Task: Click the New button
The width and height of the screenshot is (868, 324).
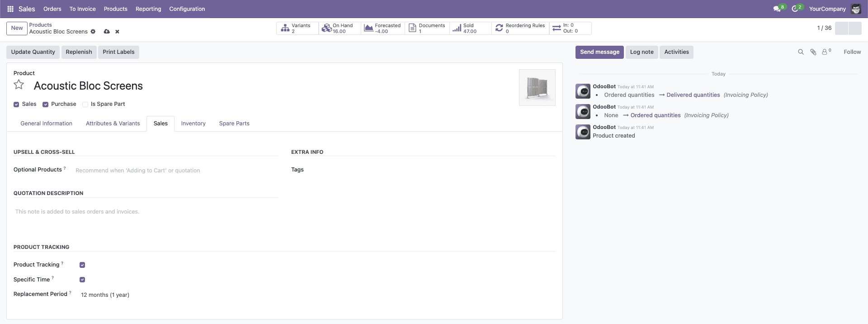Action: pyautogui.click(x=17, y=28)
